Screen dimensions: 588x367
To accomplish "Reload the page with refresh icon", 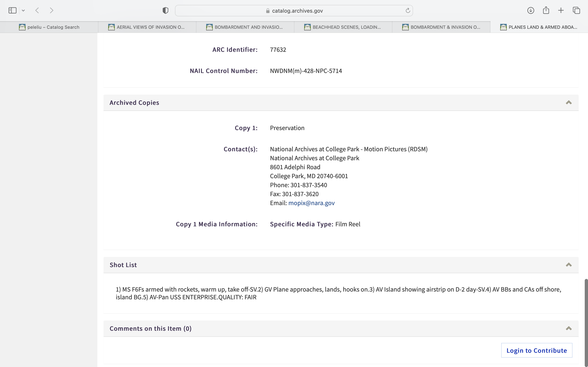I will tap(408, 10).
